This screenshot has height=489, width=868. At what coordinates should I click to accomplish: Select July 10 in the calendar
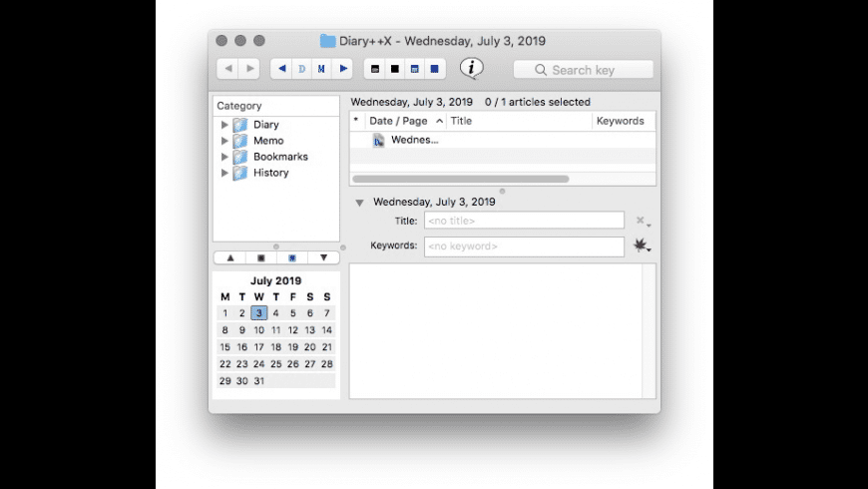tap(259, 330)
